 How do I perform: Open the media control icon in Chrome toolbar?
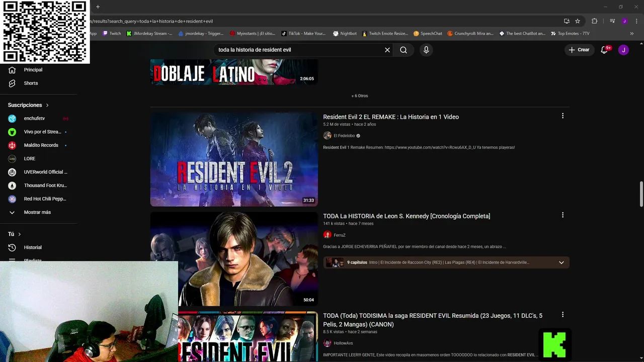point(612,21)
